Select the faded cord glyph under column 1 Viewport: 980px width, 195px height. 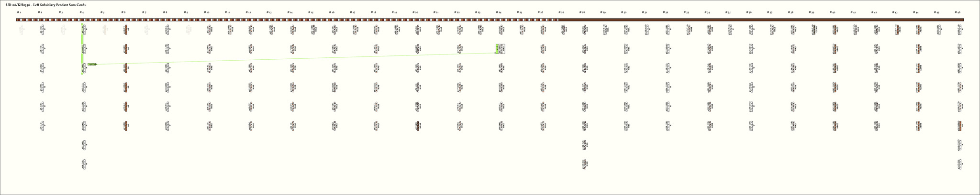[21, 31]
